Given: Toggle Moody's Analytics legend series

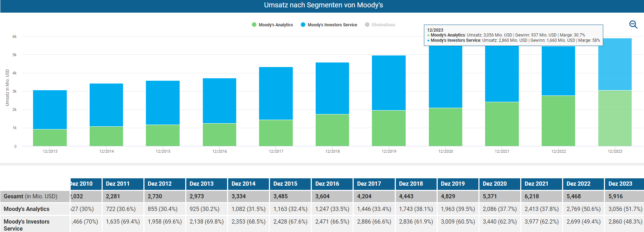Looking at the screenshot, I should (272, 25).
